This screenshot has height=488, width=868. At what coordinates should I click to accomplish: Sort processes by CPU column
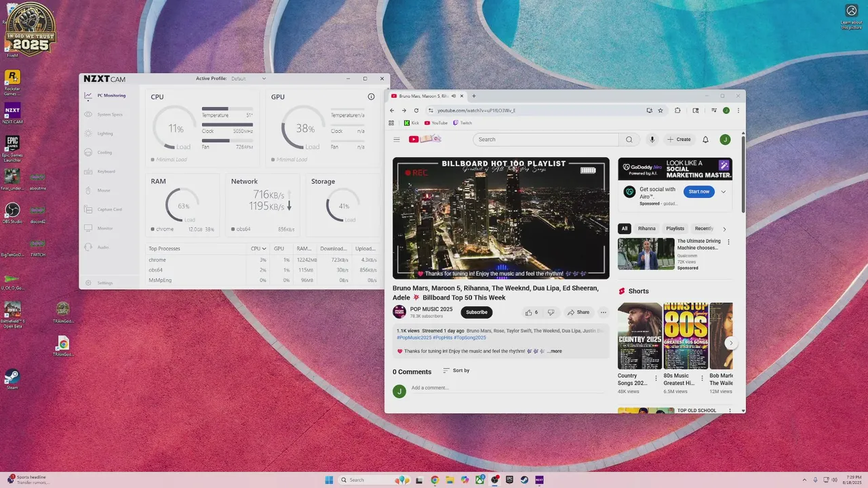pyautogui.click(x=258, y=249)
